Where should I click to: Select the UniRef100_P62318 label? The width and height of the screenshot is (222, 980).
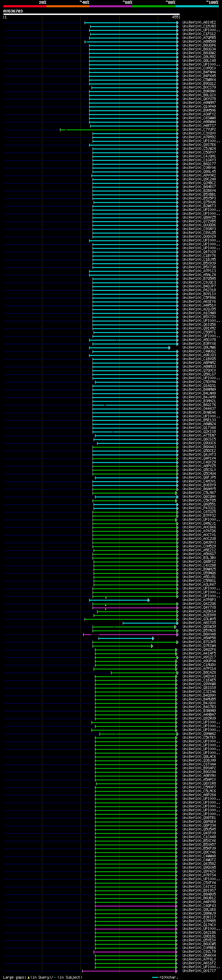pyautogui.click(x=199, y=290)
